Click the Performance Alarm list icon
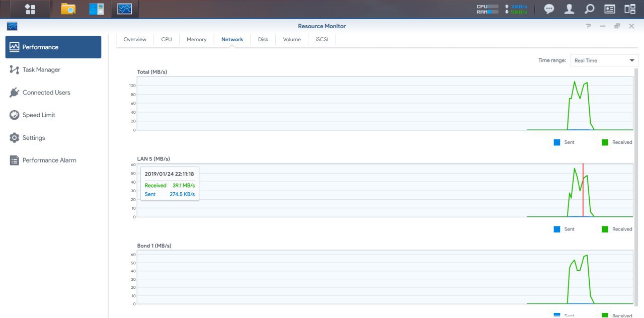 (14, 160)
